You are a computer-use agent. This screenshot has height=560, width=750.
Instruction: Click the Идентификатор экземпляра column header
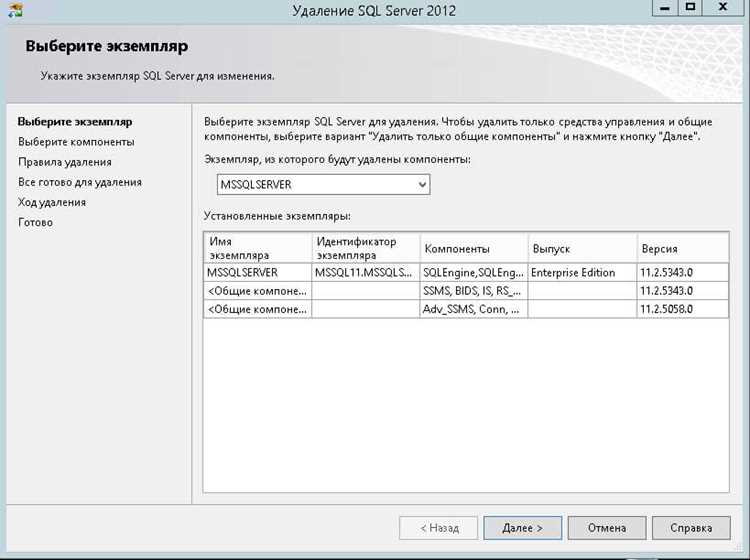[x=366, y=248]
